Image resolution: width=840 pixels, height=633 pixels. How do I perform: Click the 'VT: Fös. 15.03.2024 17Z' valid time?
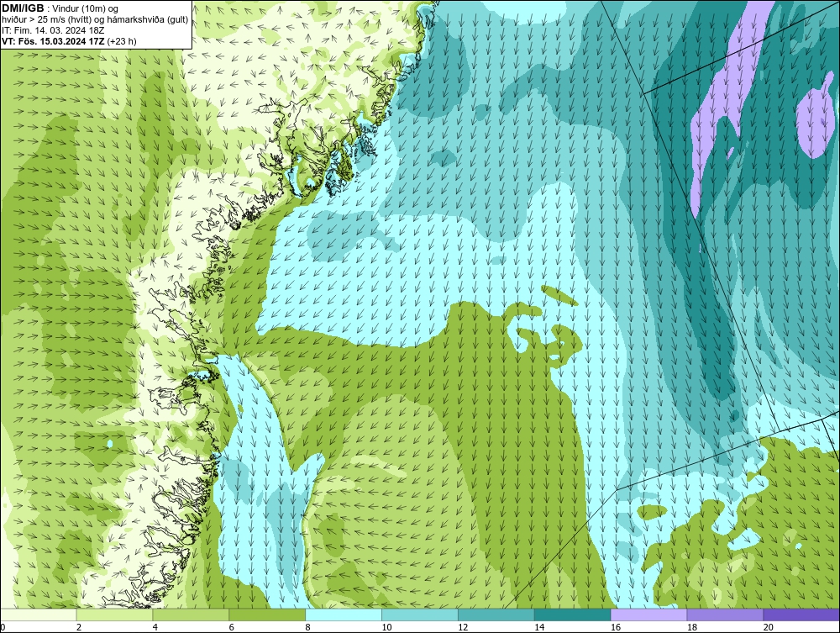(x=54, y=41)
